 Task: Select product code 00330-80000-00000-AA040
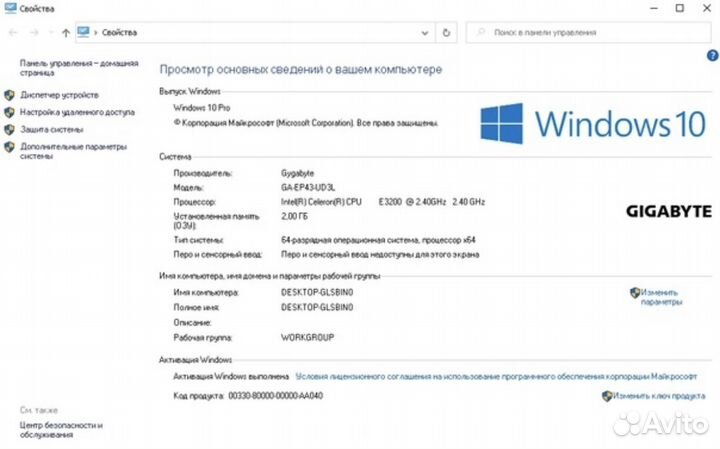[276, 396]
